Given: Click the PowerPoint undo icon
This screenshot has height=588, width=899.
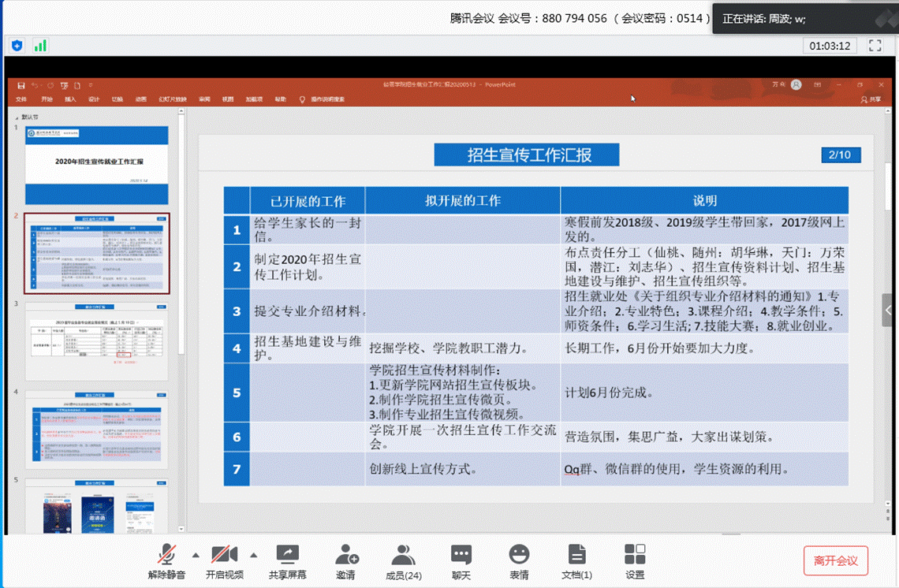Looking at the screenshot, I should tap(35, 85).
